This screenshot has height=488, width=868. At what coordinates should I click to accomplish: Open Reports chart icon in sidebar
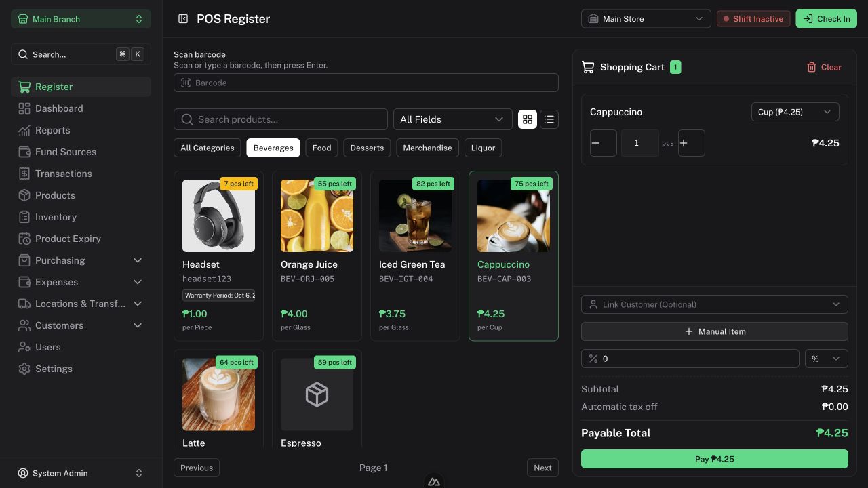[24, 130]
